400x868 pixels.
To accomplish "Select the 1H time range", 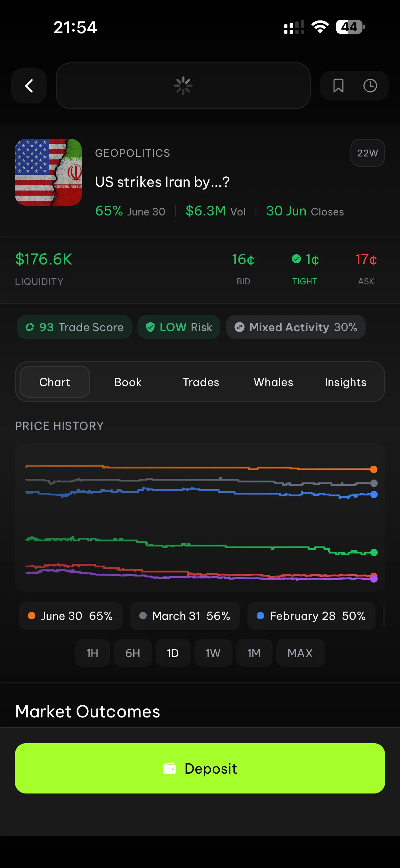I will coord(93,653).
